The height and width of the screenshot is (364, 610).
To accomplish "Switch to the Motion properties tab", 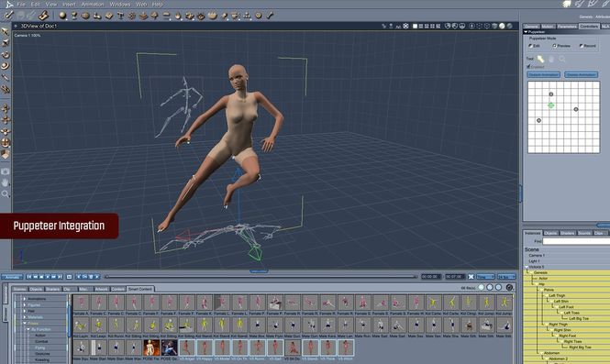I will (548, 27).
